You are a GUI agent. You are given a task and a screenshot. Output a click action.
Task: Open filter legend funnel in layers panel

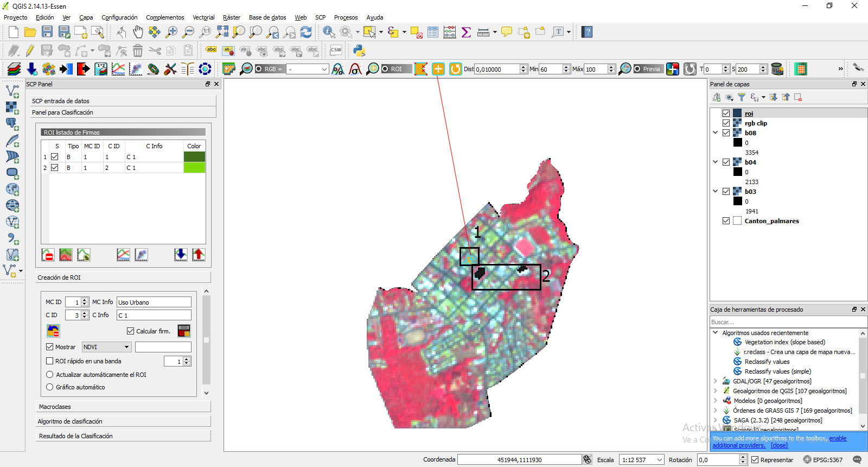point(742,97)
